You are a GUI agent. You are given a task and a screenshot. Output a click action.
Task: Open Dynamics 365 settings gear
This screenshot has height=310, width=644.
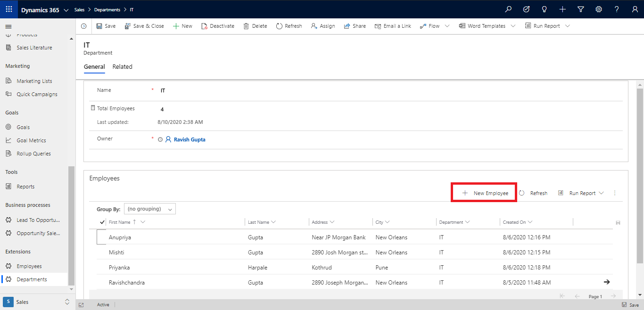(x=598, y=9)
